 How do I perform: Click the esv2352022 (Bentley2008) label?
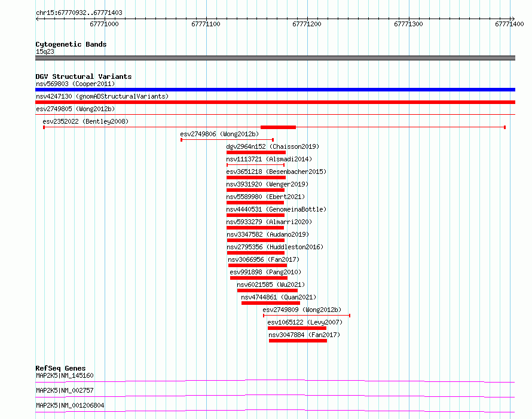[x=85, y=121]
